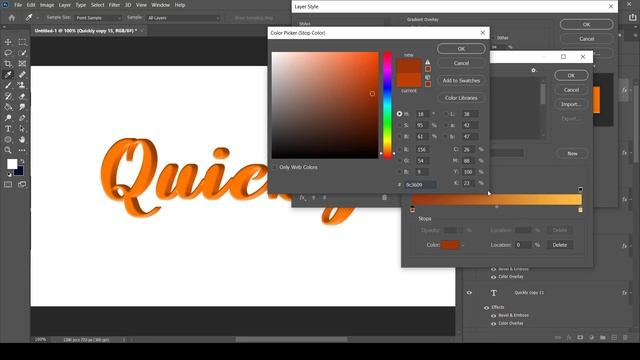
Task: Select the Paint Bucket tool
Action: coord(8,107)
